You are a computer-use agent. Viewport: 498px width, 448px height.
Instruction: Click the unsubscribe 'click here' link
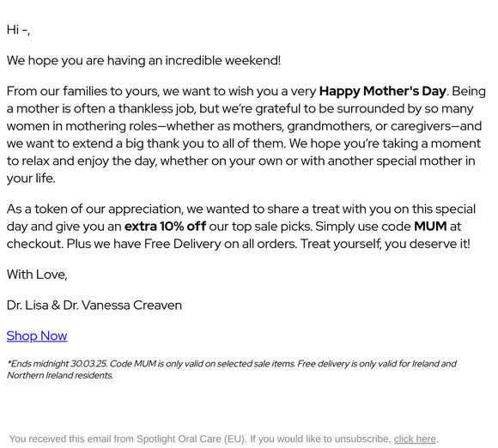(415, 439)
